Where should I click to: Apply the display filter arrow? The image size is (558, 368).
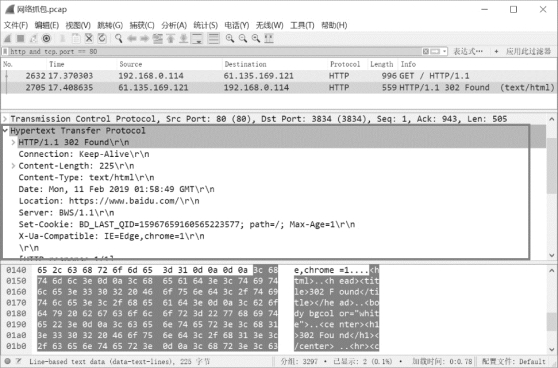[x=435, y=52]
